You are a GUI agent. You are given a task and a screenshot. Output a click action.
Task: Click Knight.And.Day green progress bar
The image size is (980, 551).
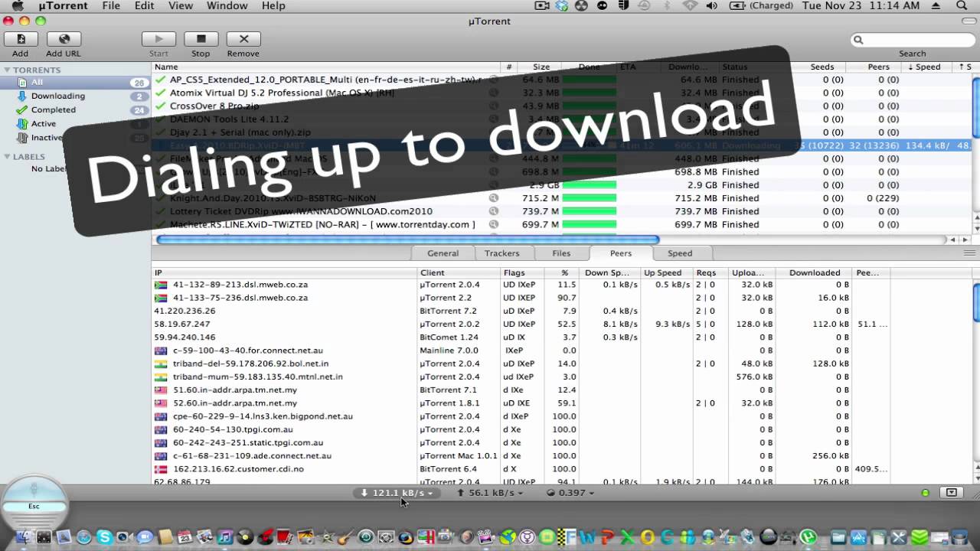click(589, 198)
